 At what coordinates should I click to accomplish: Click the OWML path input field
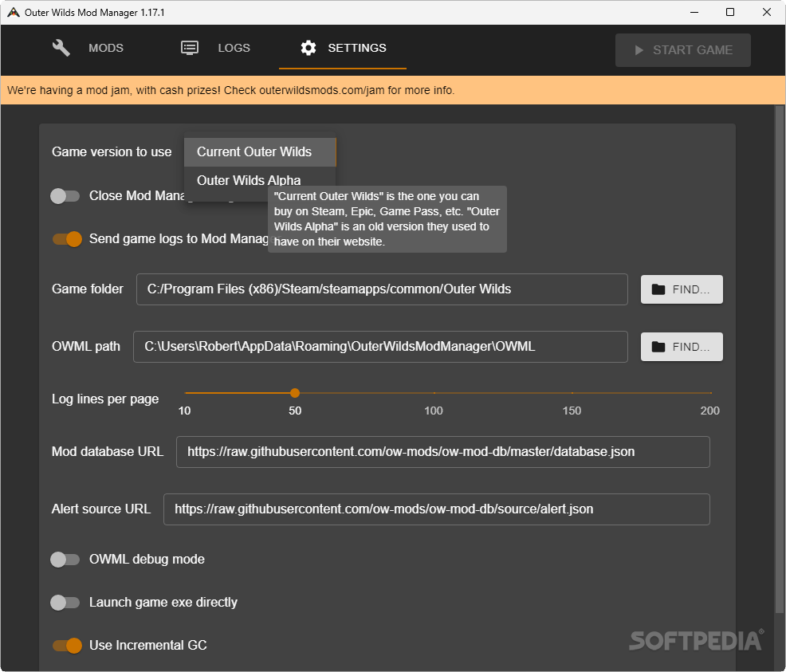pyautogui.click(x=380, y=346)
